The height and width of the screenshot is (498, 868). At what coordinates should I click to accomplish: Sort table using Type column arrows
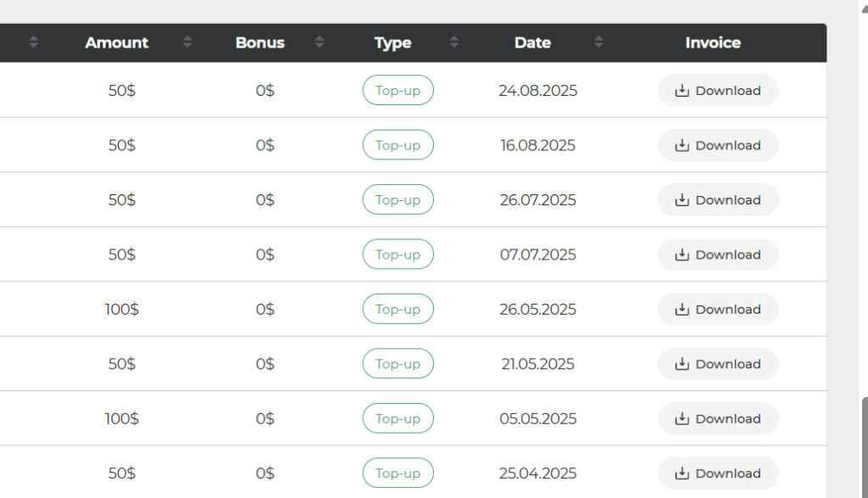tap(454, 42)
